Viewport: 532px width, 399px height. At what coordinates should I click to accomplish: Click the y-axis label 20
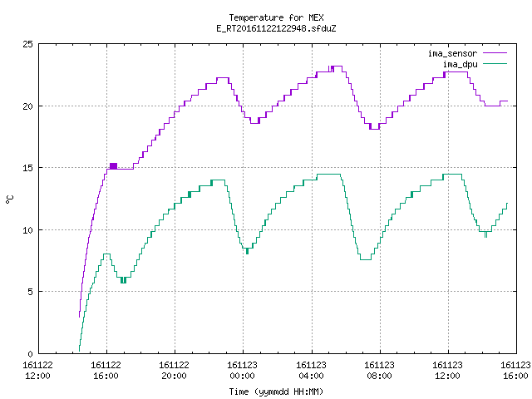tap(27, 106)
